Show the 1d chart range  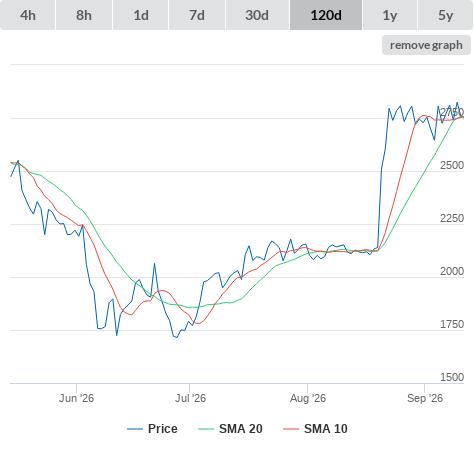tap(141, 15)
